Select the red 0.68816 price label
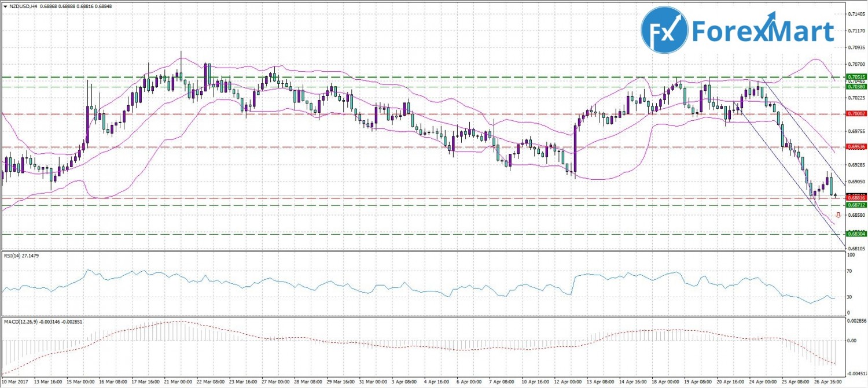 pyautogui.click(x=856, y=198)
